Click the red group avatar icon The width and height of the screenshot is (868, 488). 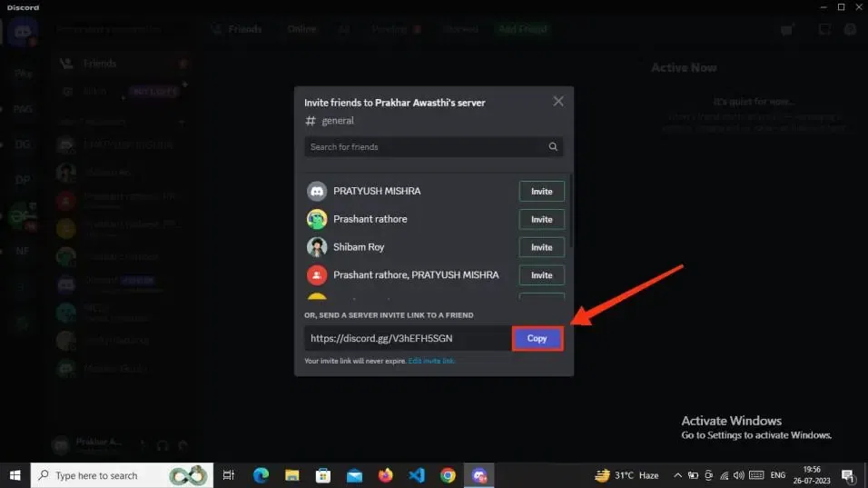click(317, 275)
